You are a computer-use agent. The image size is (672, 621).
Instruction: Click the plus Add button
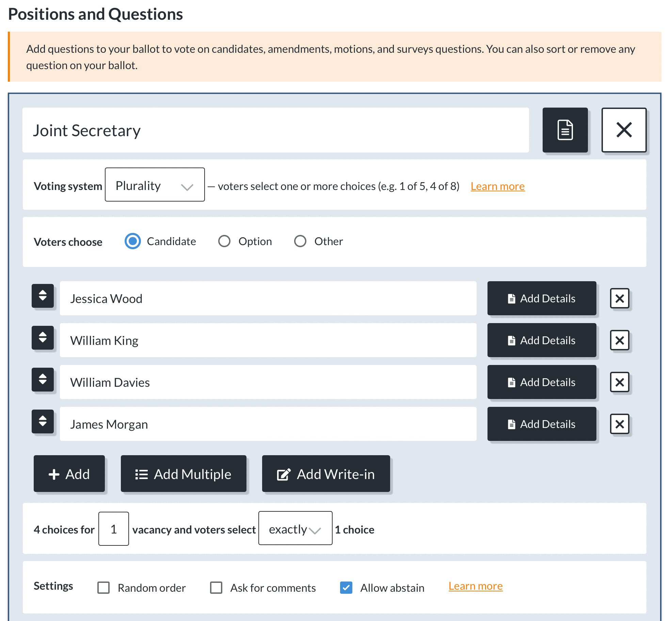point(69,474)
